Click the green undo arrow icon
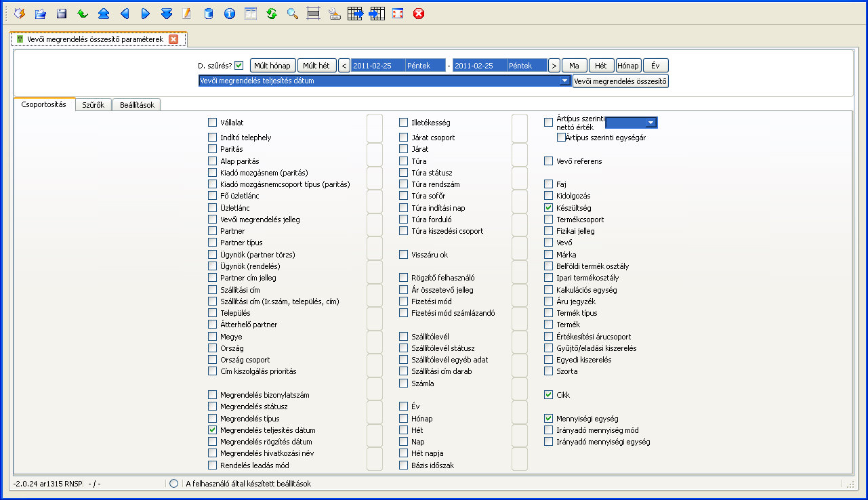Screen dimensions: 868x500 83,13
